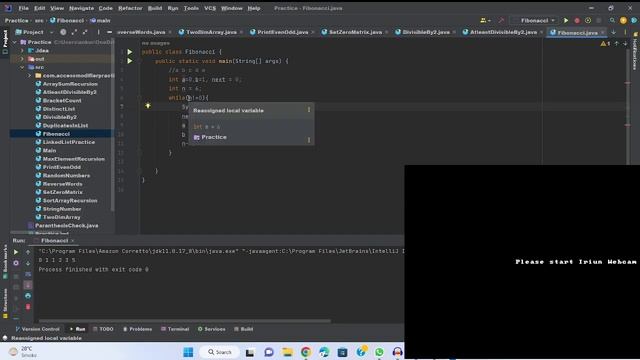Hide the Project panel with the minus icon
The width and height of the screenshot is (640, 360).
(109, 32)
